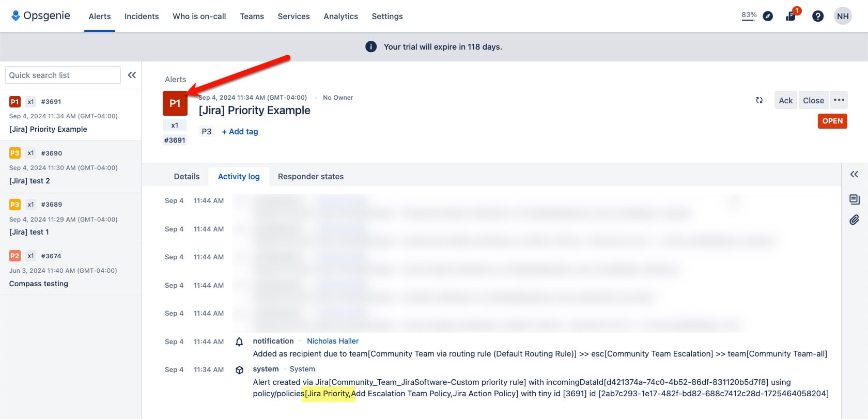Collapse the alert list with double chevron
Image resolution: width=868 pixels, height=419 pixels.
coord(132,75)
